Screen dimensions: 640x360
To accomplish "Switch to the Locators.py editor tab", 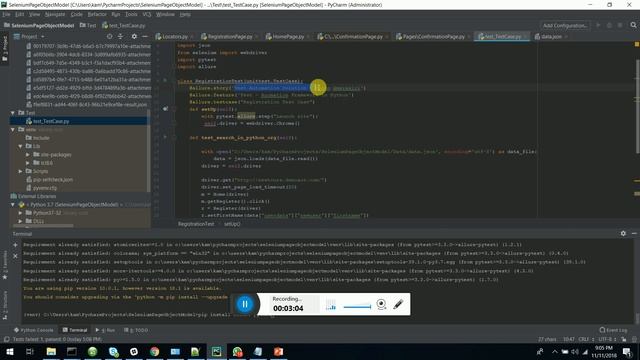I will point(175,36).
